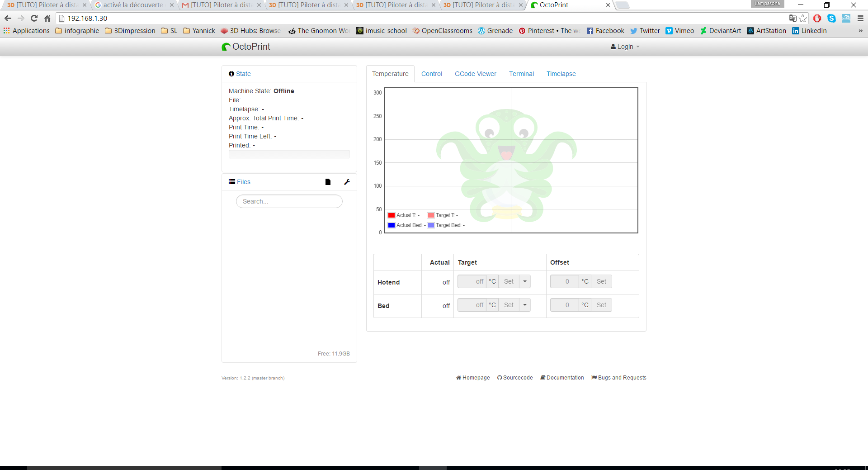Open the Bugs and Requests footer link
868x470 pixels.
[619, 378]
